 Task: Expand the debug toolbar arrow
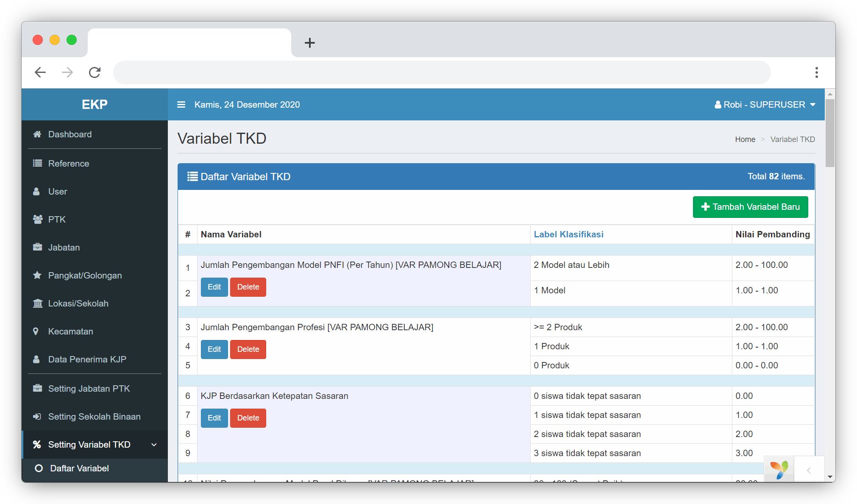click(809, 470)
